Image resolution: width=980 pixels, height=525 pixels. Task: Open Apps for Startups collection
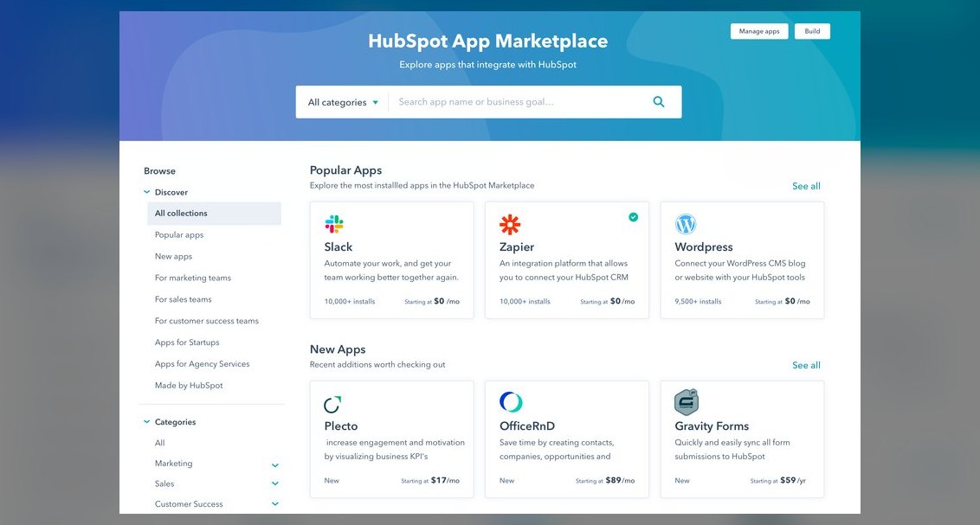coord(187,343)
